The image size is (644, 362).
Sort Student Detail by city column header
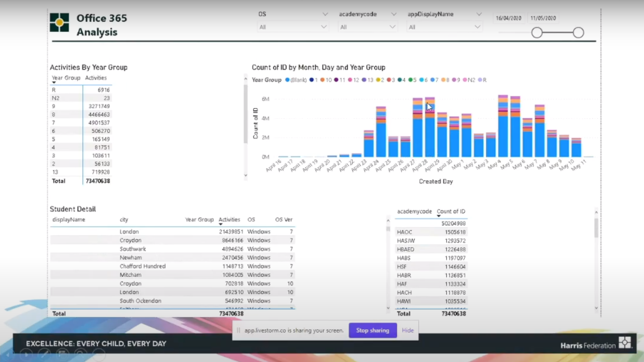click(124, 219)
